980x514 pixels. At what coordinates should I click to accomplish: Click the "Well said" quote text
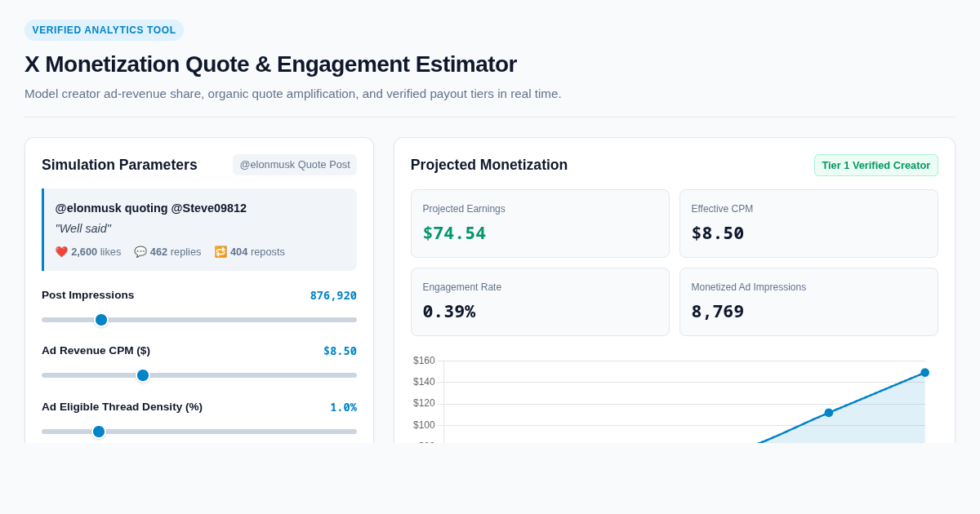[x=83, y=228]
